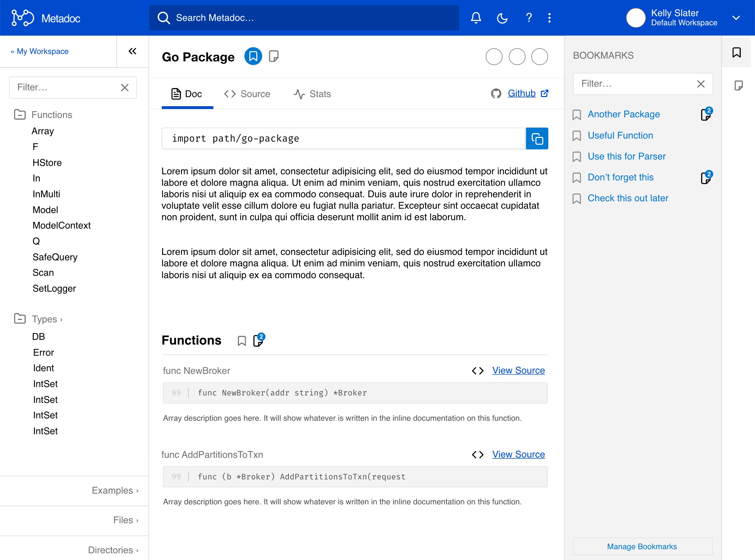This screenshot has width=755, height=560.
Task: Expand the Examples section
Action: (x=115, y=490)
